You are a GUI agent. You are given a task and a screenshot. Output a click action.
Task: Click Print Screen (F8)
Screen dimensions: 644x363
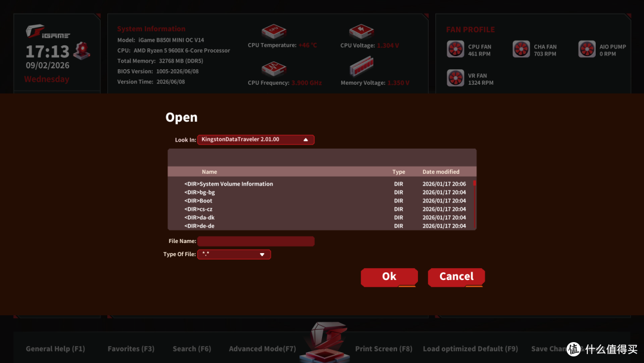(x=383, y=349)
